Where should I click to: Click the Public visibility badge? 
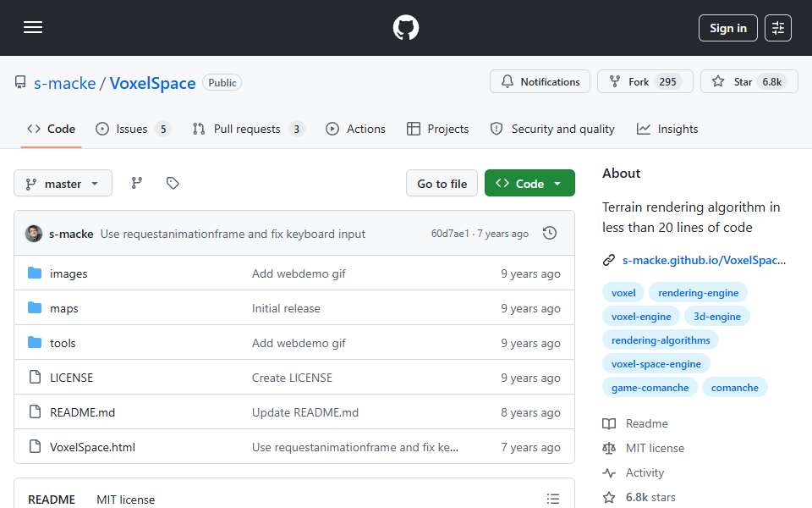pos(222,82)
